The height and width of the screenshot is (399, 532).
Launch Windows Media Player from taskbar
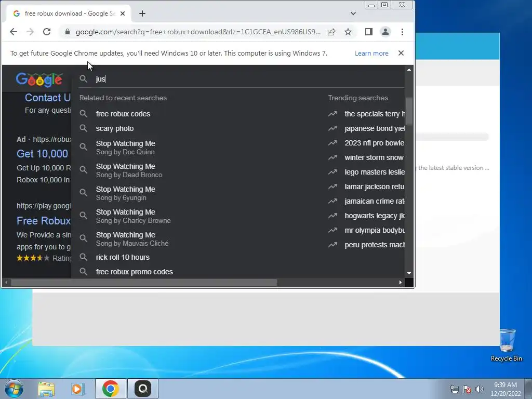click(x=78, y=389)
